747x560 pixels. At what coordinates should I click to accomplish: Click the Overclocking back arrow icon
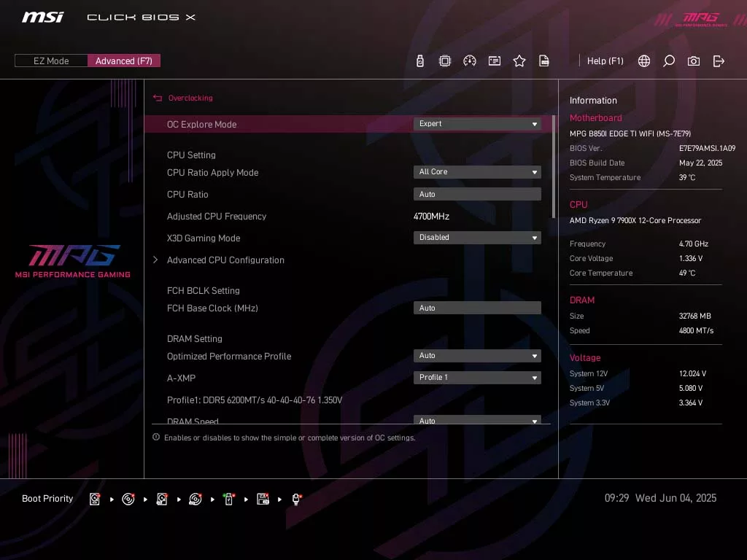158,98
